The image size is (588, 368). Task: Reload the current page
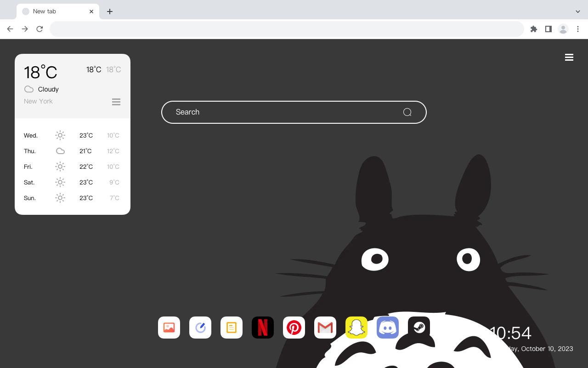[40, 29]
